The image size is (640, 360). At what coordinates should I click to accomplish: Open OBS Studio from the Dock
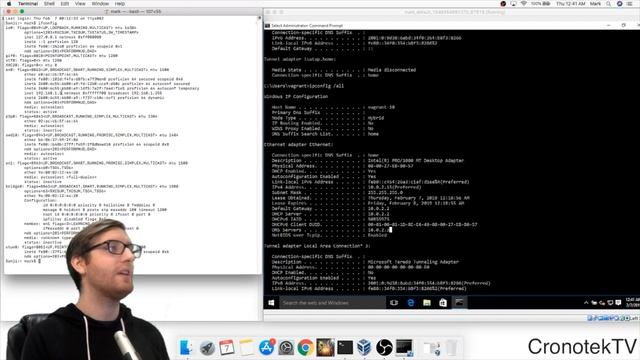384,348
